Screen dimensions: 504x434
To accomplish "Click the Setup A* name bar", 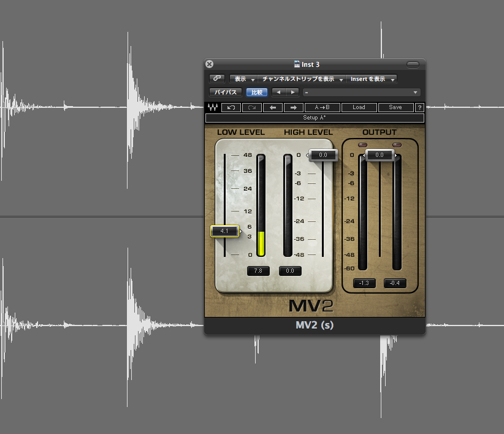I will click(315, 118).
